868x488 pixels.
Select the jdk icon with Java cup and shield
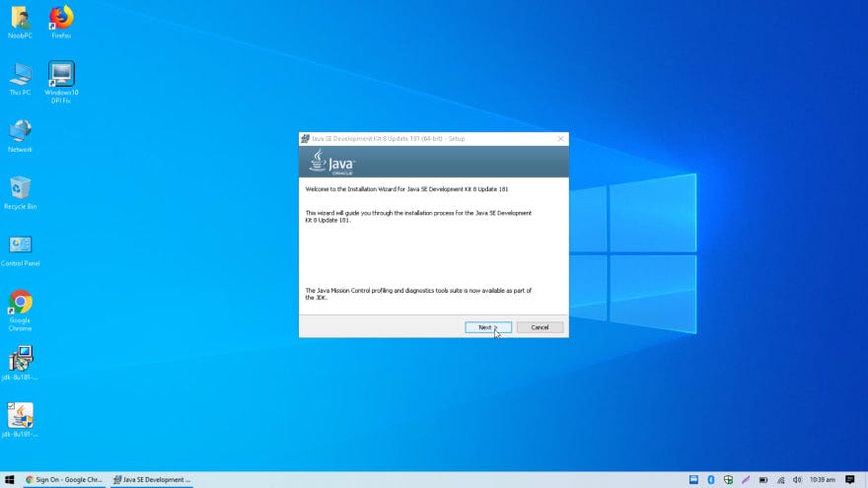pos(20,421)
